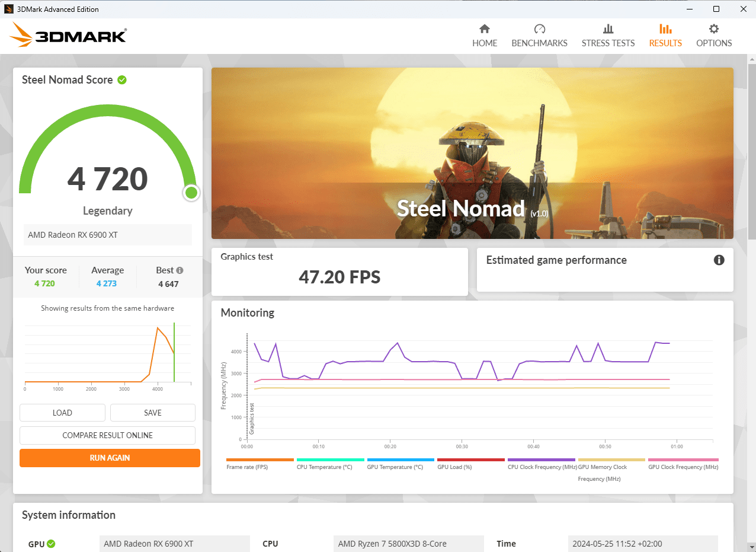Click the green score gauge knob
756x552 pixels.
(191, 193)
